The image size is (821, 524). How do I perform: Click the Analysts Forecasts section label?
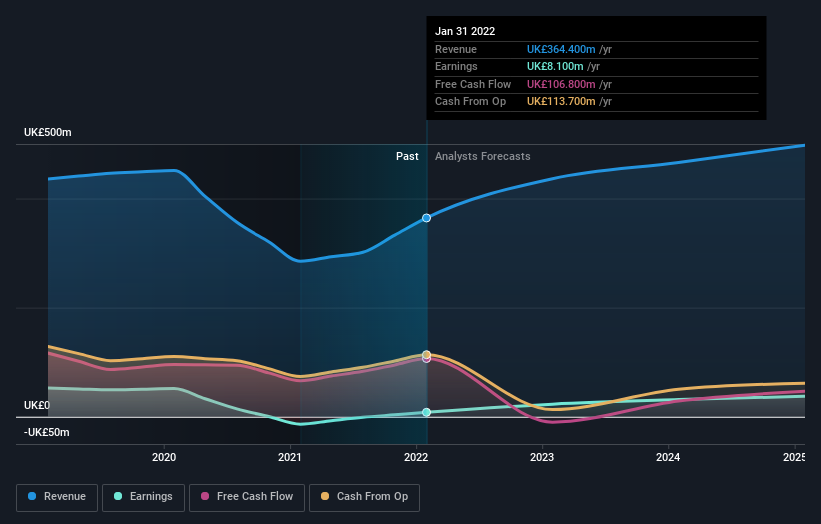[482, 156]
